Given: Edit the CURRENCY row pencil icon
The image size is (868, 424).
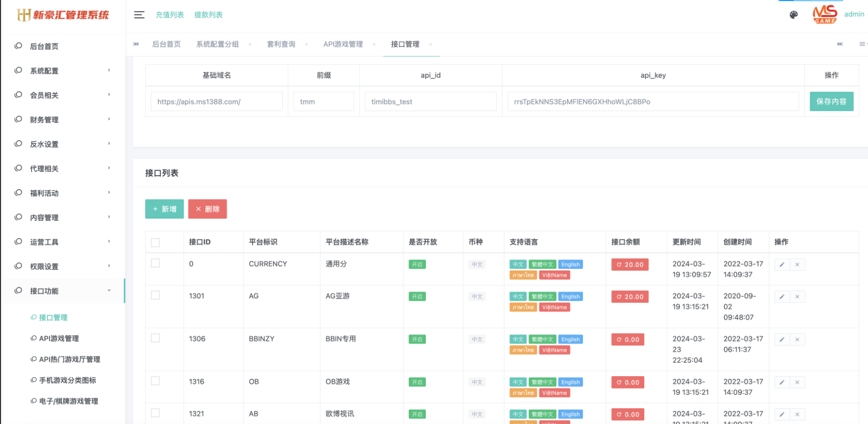Looking at the screenshot, I should 782,265.
